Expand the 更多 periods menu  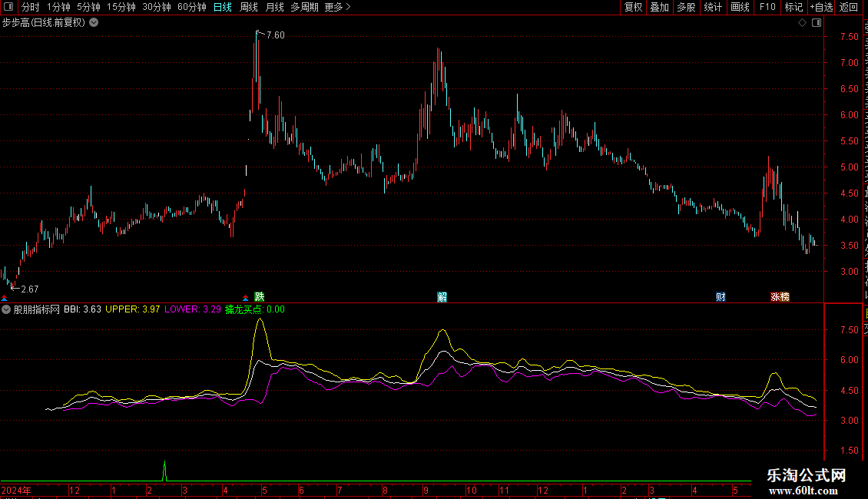(x=337, y=7)
